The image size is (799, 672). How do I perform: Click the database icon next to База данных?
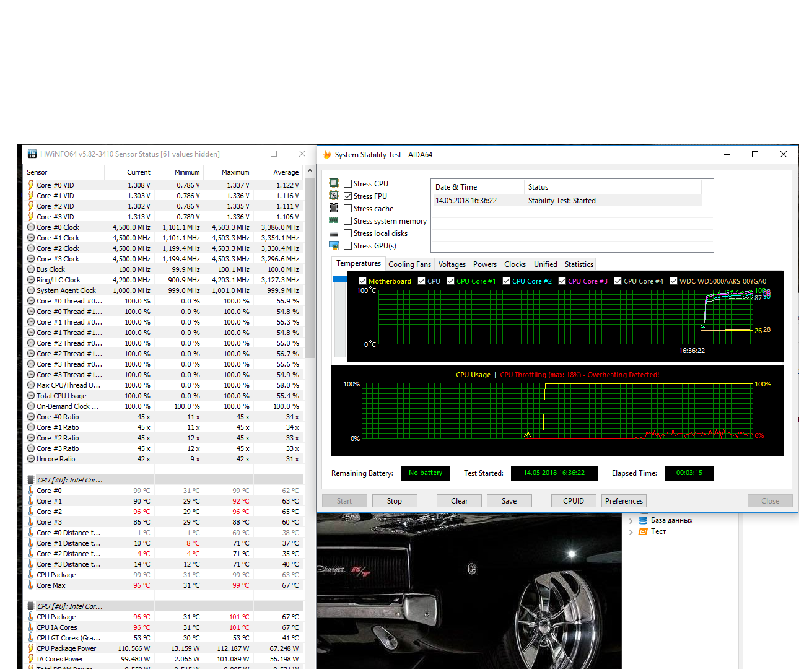pos(643,520)
